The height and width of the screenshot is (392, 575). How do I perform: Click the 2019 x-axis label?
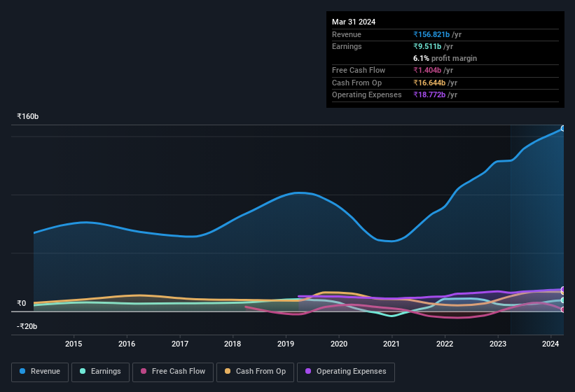point(286,344)
